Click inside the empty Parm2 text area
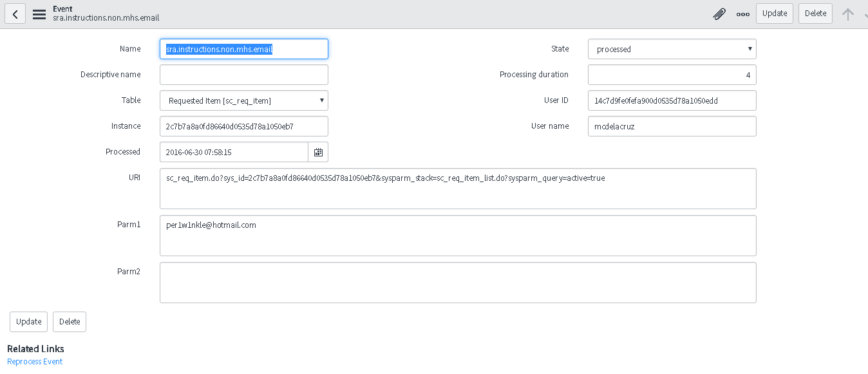Viewport: 868px width, 374px height. (458, 283)
